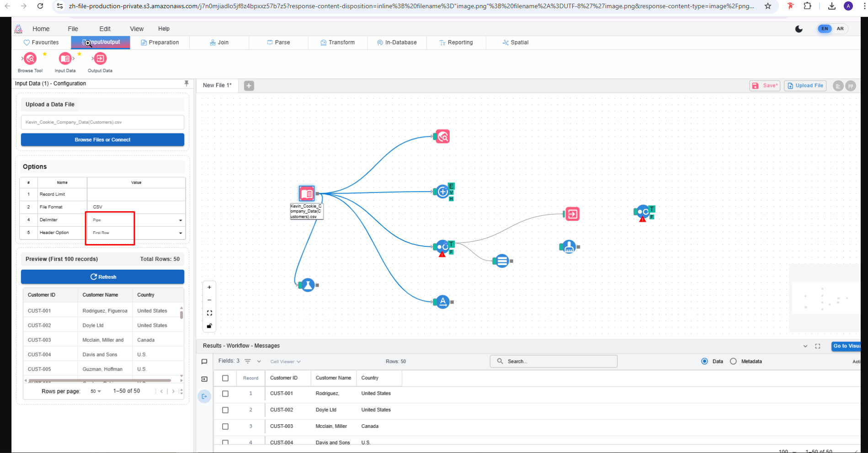Expand the Cell Viewer dropdown
Screen dimensions: 868x453
(x=285, y=362)
